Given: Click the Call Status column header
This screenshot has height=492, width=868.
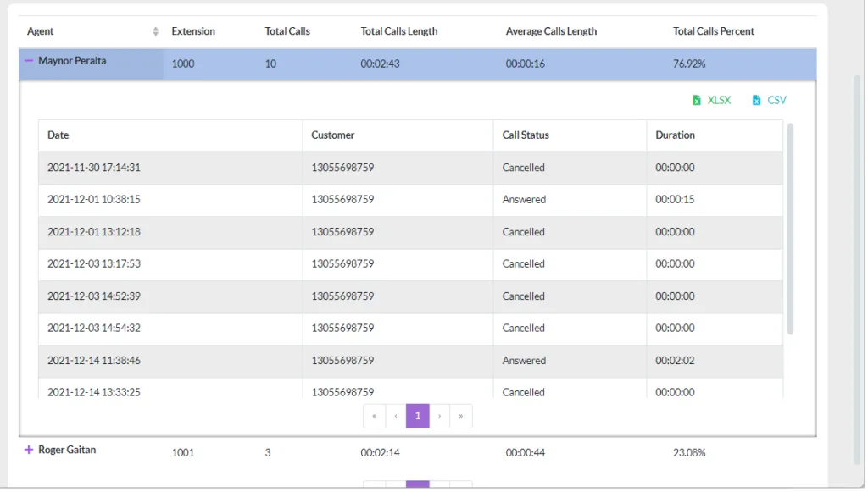Looking at the screenshot, I should click(526, 135).
